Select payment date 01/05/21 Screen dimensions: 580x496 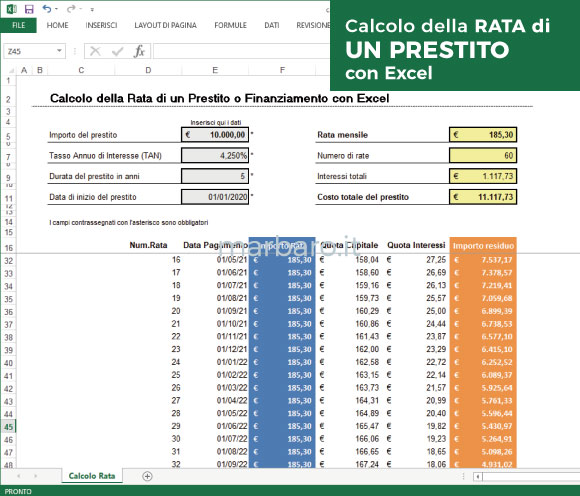point(232,260)
